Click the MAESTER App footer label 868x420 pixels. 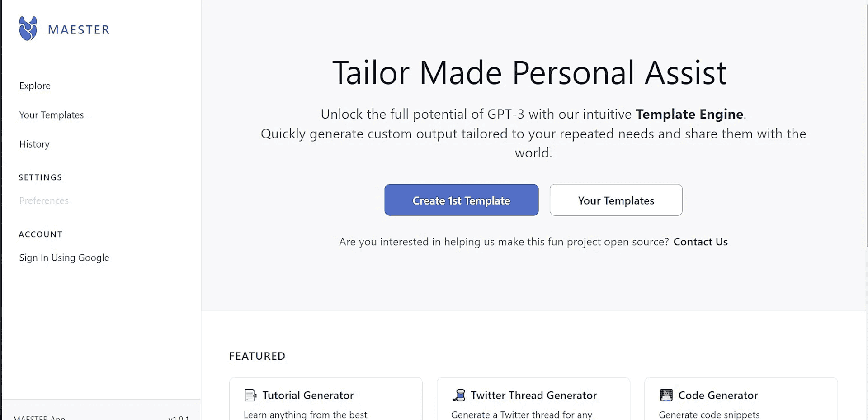39,417
